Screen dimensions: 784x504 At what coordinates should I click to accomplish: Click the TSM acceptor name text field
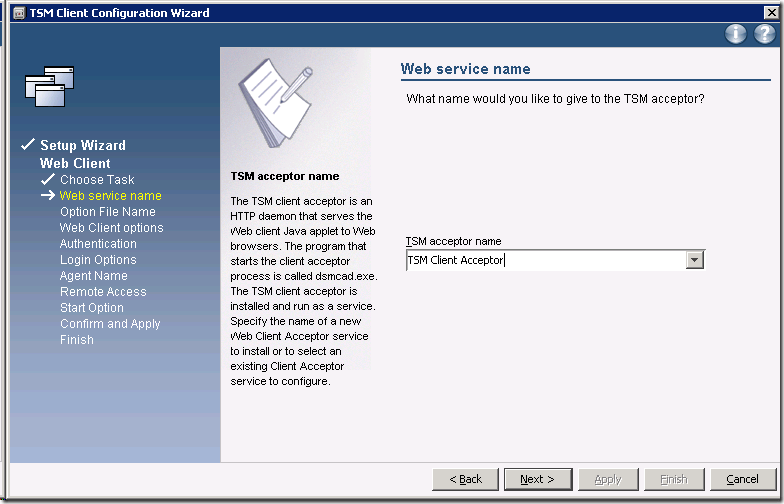pyautogui.click(x=546, y=260)
